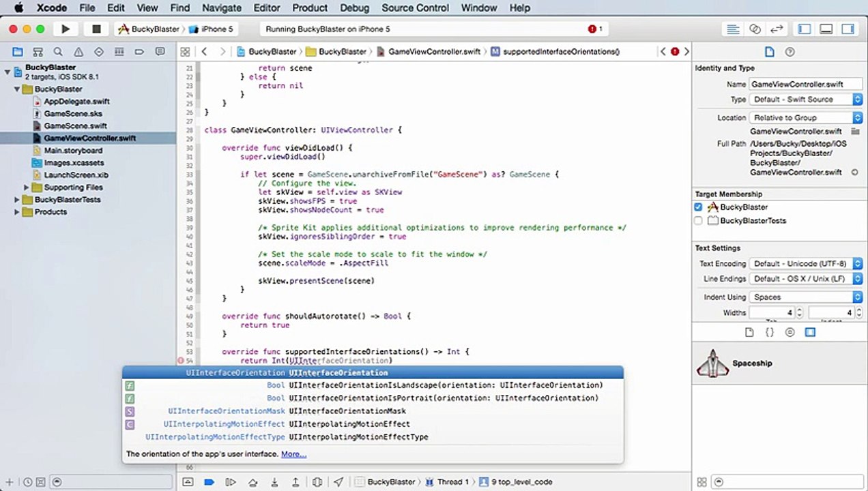The width and height of the screenshot is (868, 491).
Task: Open the Indent Using dropdown
Action: coord(806,297)
